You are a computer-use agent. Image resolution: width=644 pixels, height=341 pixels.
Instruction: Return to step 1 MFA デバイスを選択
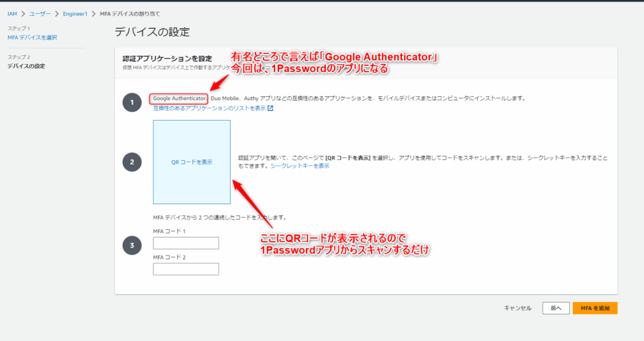pyautogui.click(x=32, y=37)
